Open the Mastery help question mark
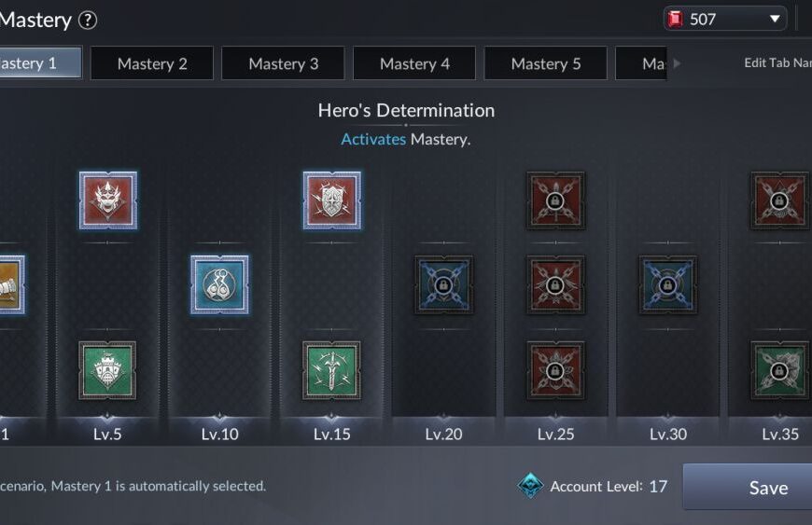812x525 pixels. click(88, 21)
